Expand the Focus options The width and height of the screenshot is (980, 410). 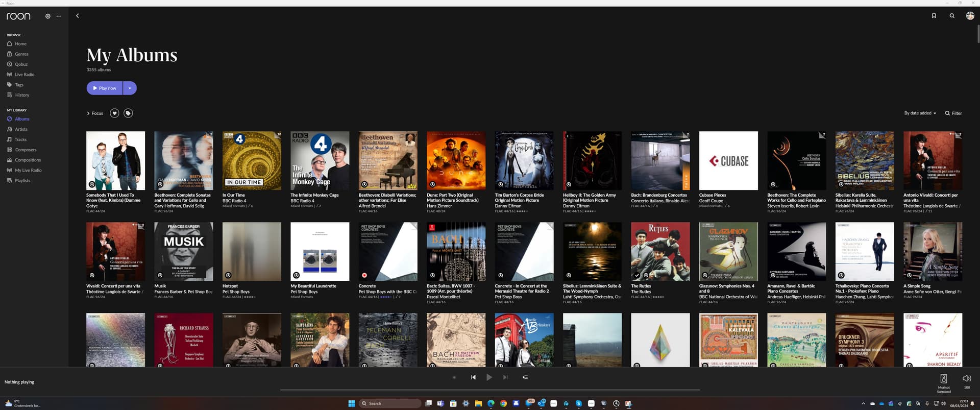tap(95, 113)
